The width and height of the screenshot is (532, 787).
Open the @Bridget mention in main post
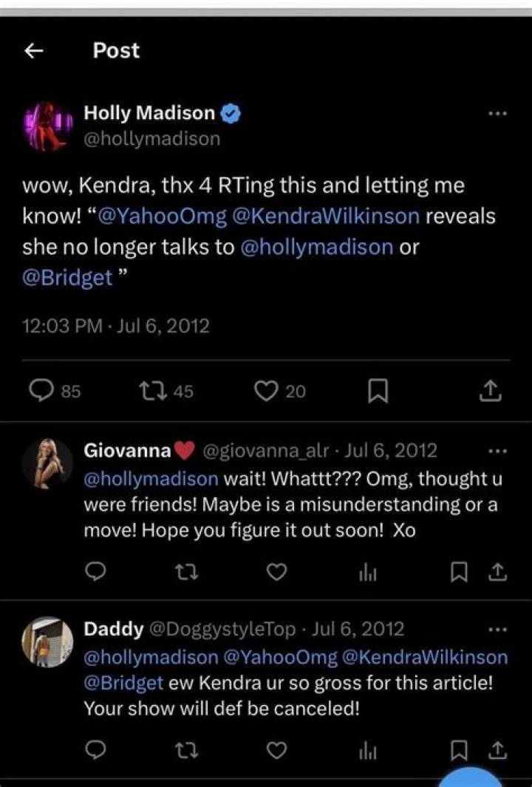tap(67, 278)
